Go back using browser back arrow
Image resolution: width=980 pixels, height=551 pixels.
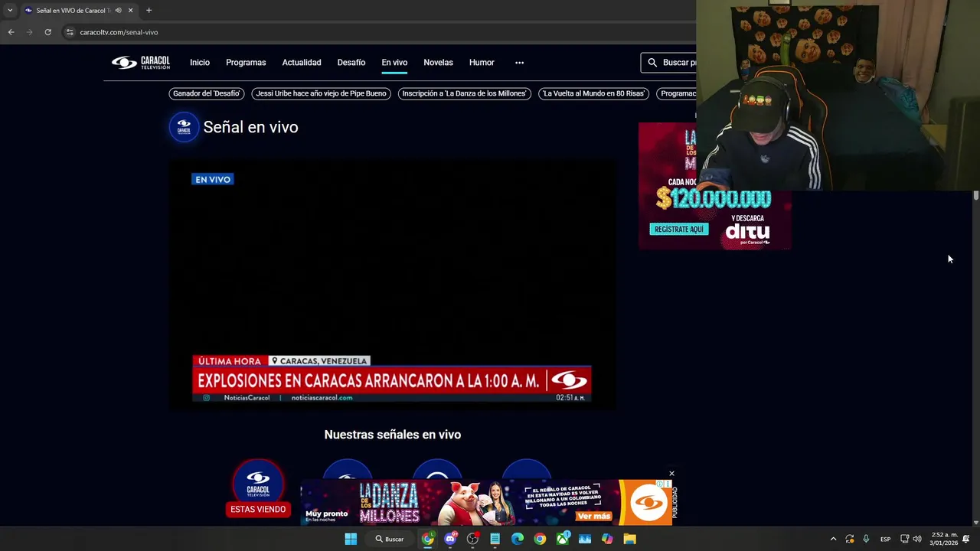tap(11, 32)
